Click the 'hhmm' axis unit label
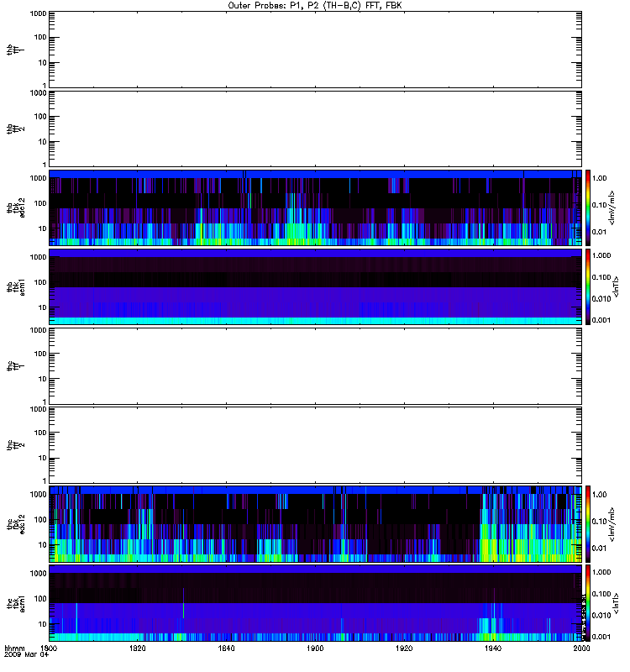The width and height of the screenshot is (630, 672). tap(14, 648)
